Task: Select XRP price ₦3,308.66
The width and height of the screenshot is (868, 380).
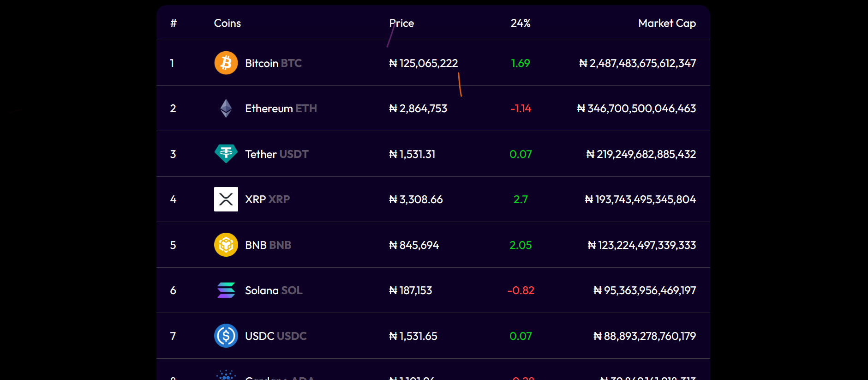Action: click(x=416, y=199)
